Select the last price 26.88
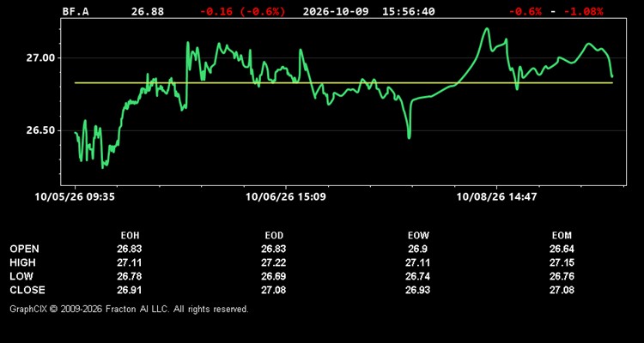This screenshot has height=343, width=644. coord(148,11)
